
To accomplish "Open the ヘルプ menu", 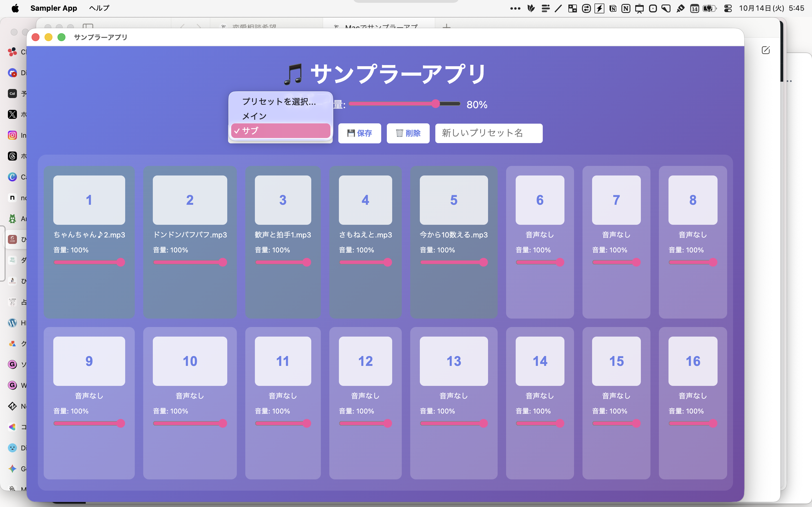I will click(x=99, y=8).
